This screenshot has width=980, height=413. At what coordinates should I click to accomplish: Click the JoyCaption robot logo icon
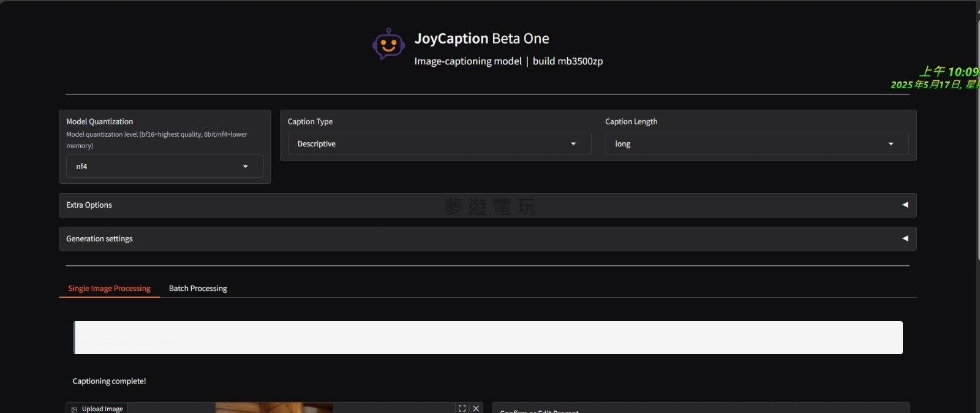coord(388,44)
